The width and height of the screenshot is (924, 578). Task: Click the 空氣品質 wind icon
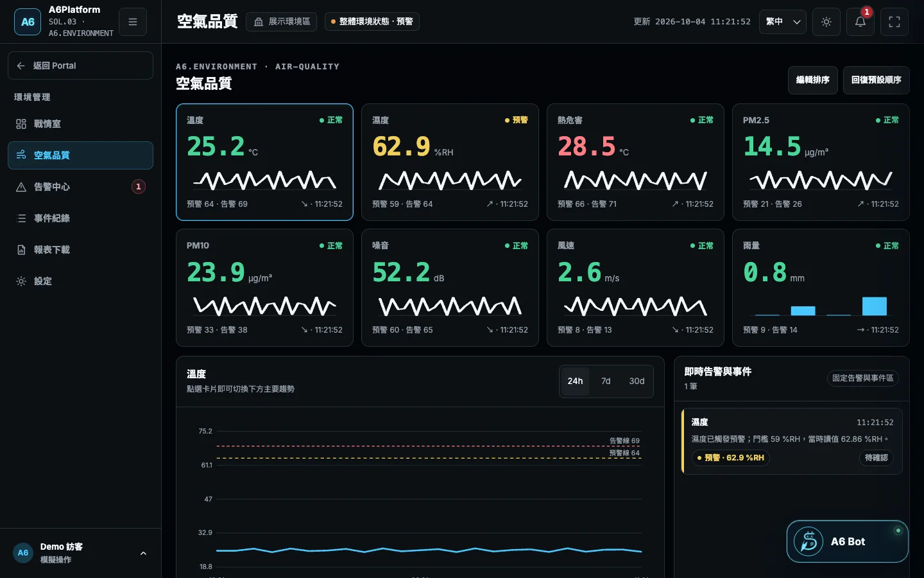(x=21, y=155)
